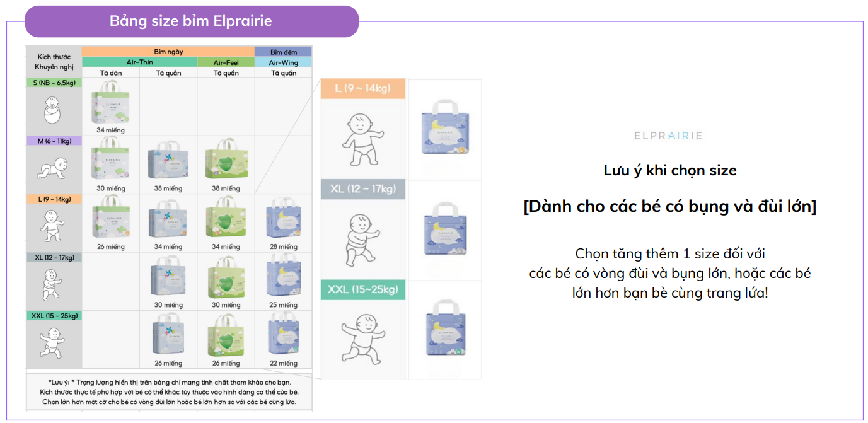Select the size L Air-Wing night pack, 28 miếng
The width and height of the screenshot is (868, 423).
(x=284, y=219)
